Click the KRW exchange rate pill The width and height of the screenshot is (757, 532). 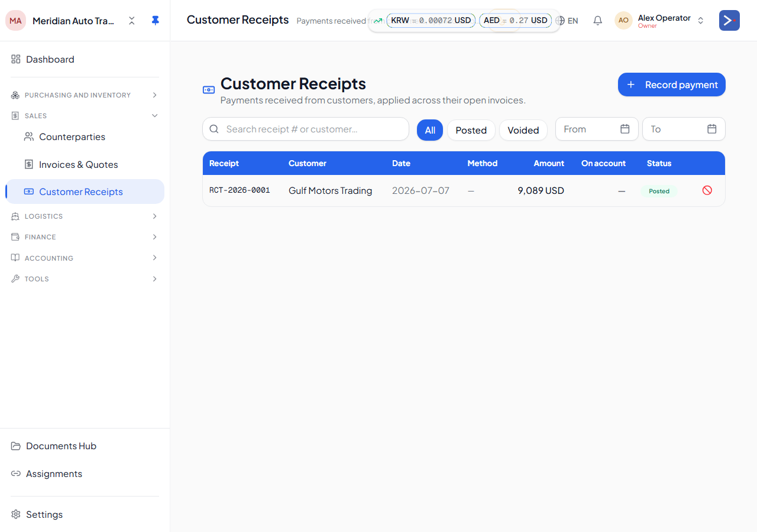click(x=431, y=21)
